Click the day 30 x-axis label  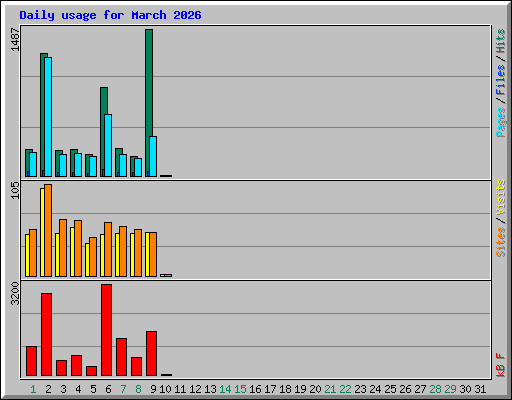465,389
